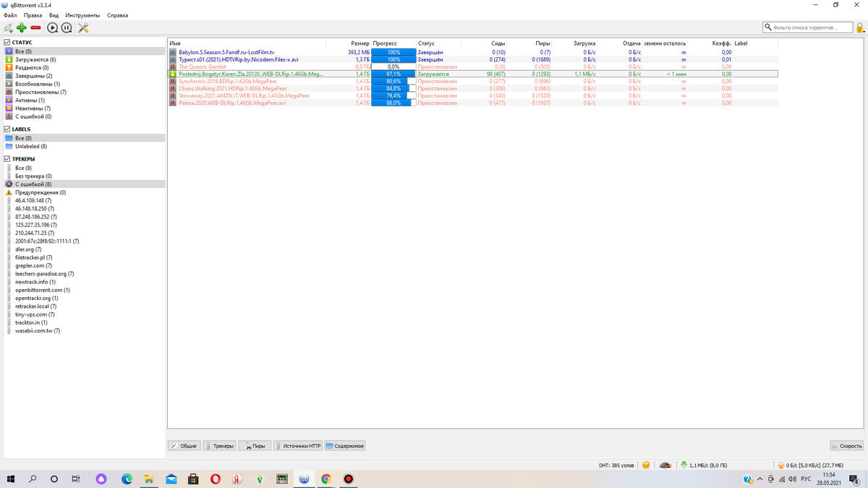This screenshot has width=868, height=488.
Task: Toggle alternative speed limits speedometer icon
Action: coord(665,465)
